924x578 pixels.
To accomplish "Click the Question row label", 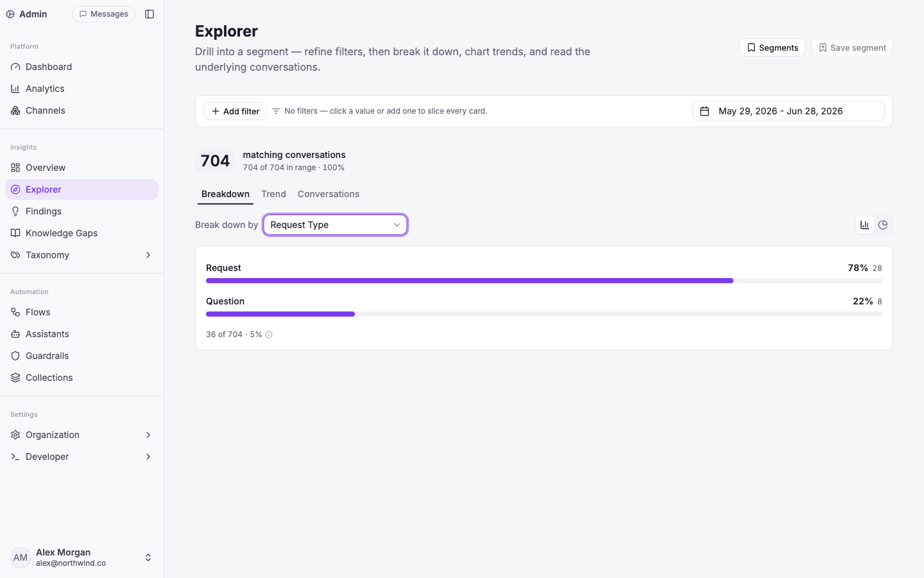I will pyautogui.click(x=225, y=301).
